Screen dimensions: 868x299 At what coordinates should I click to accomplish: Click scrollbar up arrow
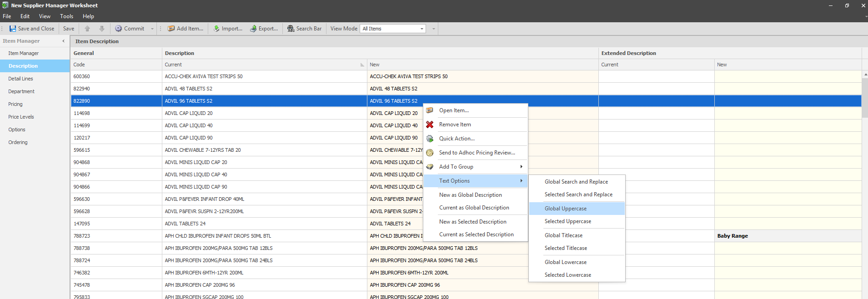click(x=865, y=74)
